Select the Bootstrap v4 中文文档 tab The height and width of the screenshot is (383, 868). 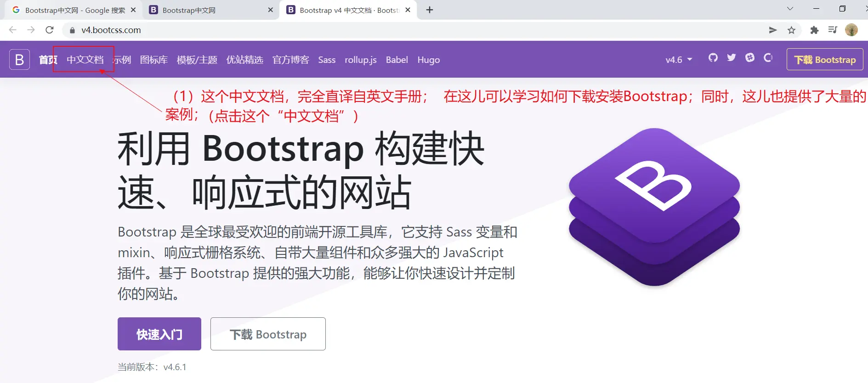pyautogui.click(x=348, y=10)
